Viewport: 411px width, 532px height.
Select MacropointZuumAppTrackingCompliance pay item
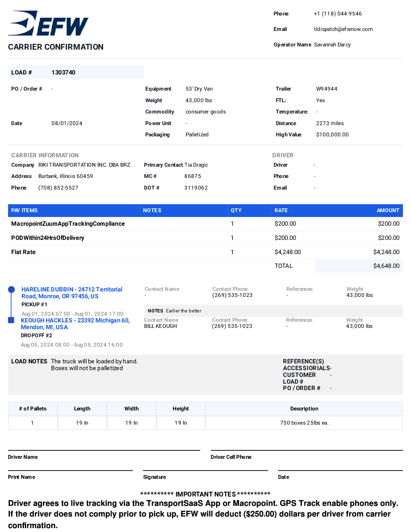(68, 224)
